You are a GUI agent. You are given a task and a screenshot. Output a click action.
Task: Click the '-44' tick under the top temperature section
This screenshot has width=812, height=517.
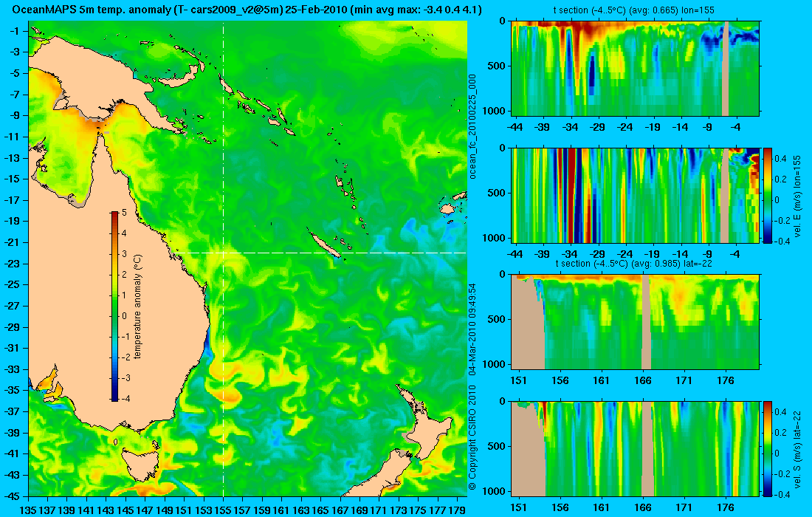[x=515, y=127]
